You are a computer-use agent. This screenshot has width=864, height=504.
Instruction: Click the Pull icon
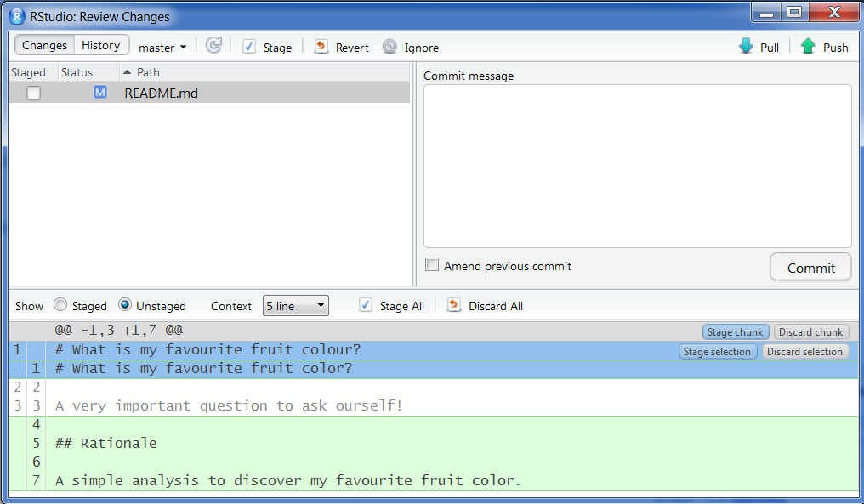[747, 47]
